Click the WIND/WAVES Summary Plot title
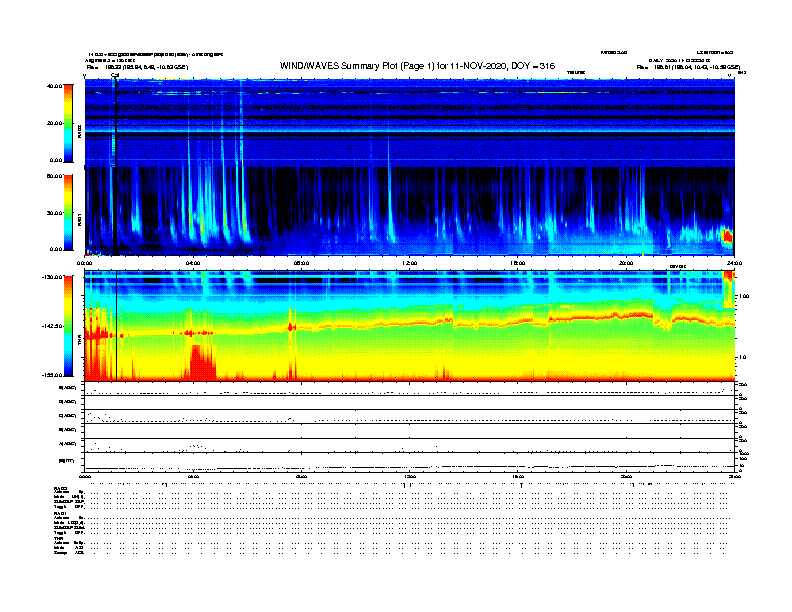Screen dimensions: 792x612 click(417, 66)
